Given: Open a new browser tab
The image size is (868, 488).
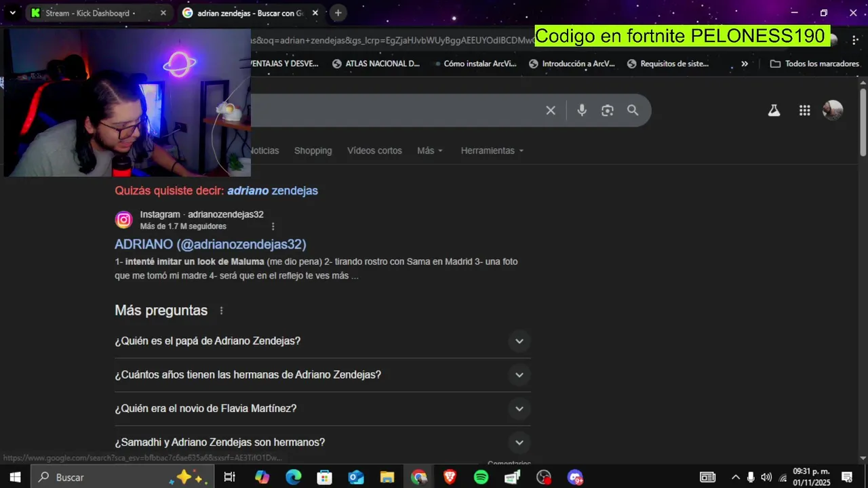Looking at the screenshot, I should 338,13.
